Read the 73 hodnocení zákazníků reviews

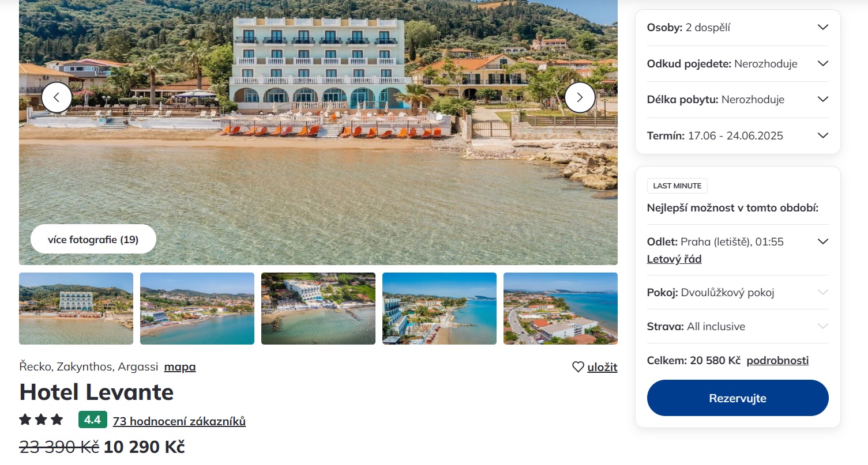tap(179, 421)
